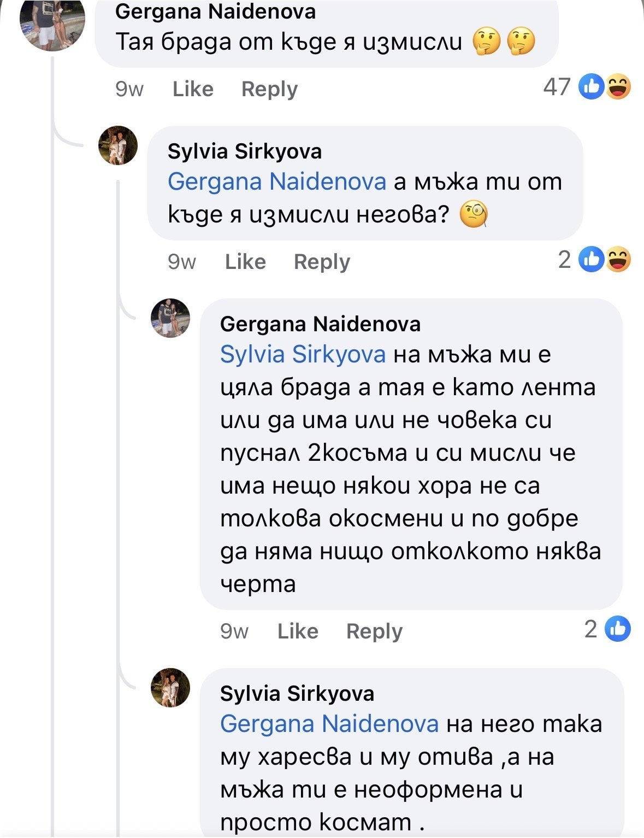The width and height of the screenshot is (644, 838).
Task: Click the thumbs-up icon on Sylvia's first reply
Action: tap(592, 259)
